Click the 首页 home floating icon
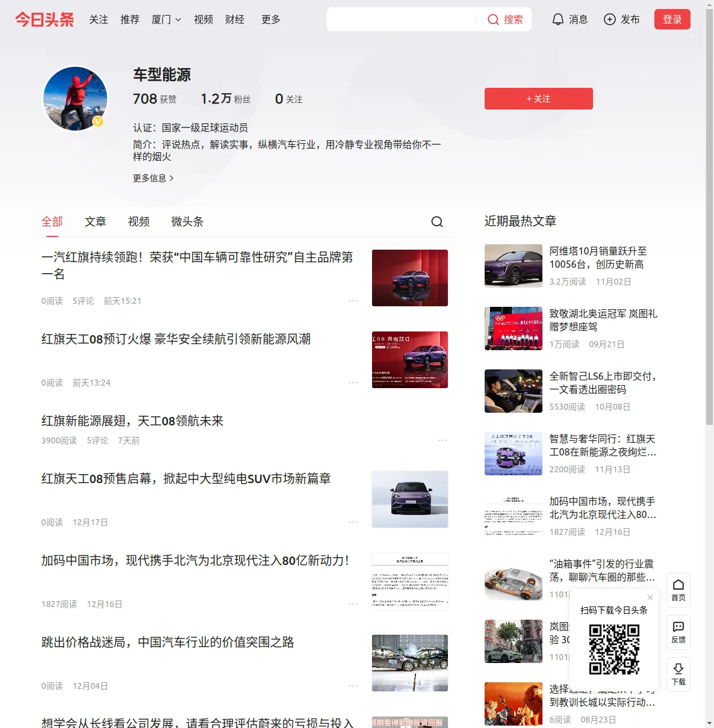The image size is (714, 728). [678, 590]
